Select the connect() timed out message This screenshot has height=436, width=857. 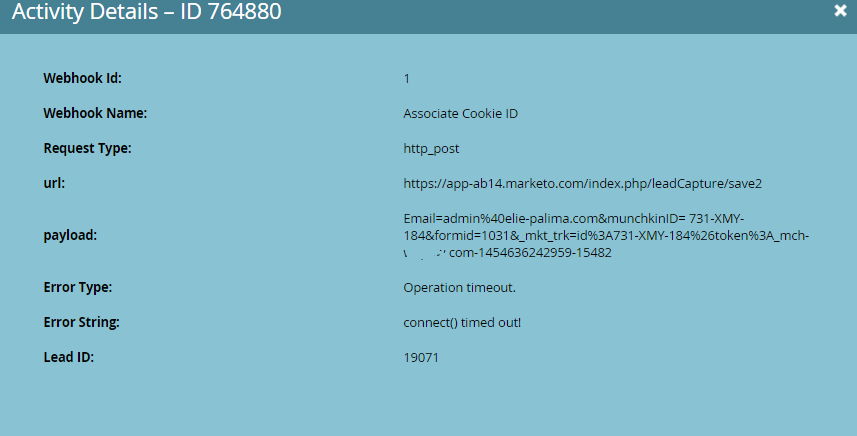click(462, 322)
